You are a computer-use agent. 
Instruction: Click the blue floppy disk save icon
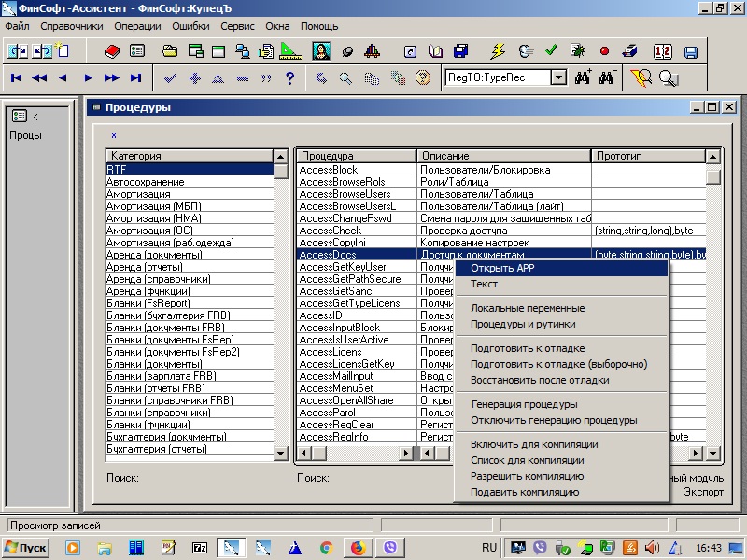pyautogui.click(x=691, y=51)
